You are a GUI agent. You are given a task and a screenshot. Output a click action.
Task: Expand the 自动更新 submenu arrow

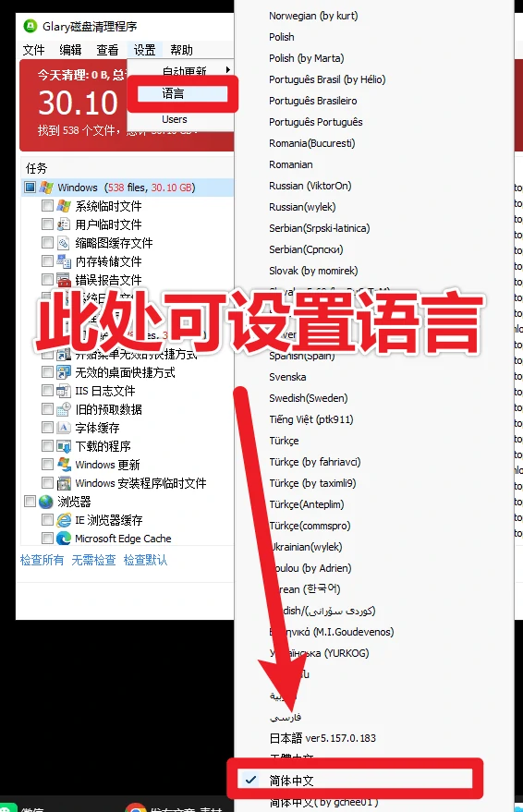pos(228,69)
